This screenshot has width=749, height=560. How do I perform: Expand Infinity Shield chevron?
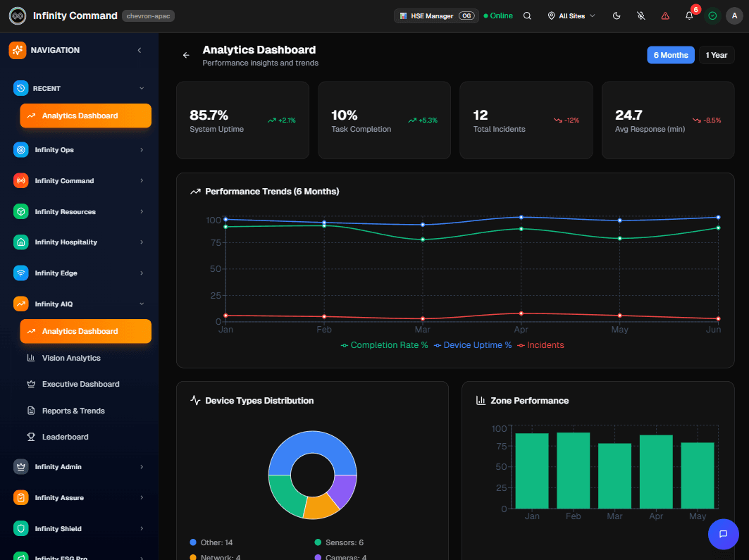pyautogui.click(x=142, y=528)
